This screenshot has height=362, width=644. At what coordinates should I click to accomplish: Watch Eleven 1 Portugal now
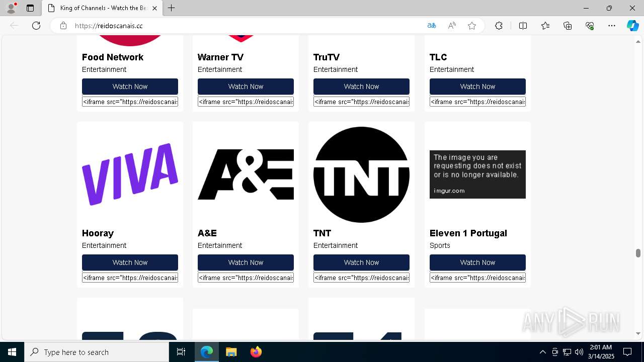click(477, 262)
